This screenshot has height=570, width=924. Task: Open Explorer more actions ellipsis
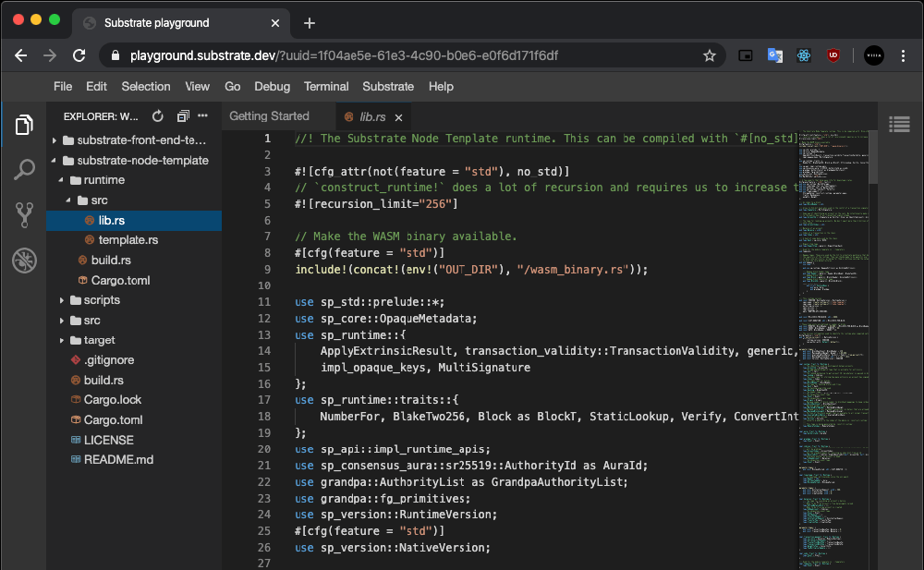(202, 116)
